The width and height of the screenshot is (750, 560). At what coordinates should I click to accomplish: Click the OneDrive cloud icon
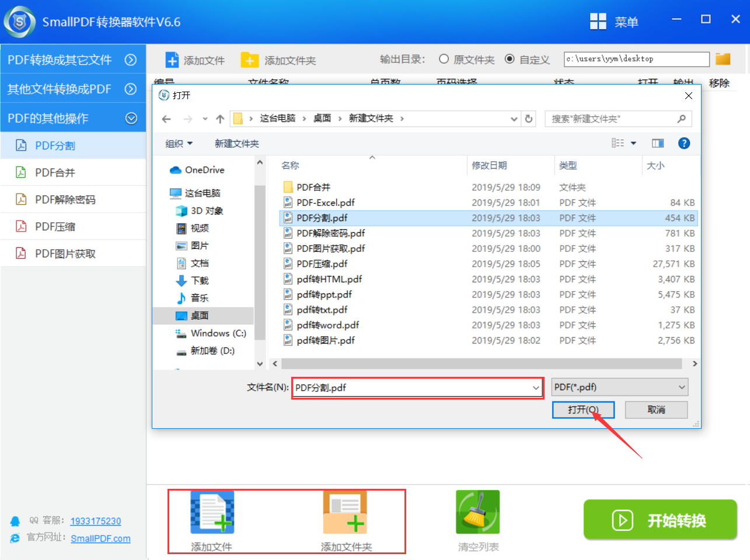(x=176, y=170)
